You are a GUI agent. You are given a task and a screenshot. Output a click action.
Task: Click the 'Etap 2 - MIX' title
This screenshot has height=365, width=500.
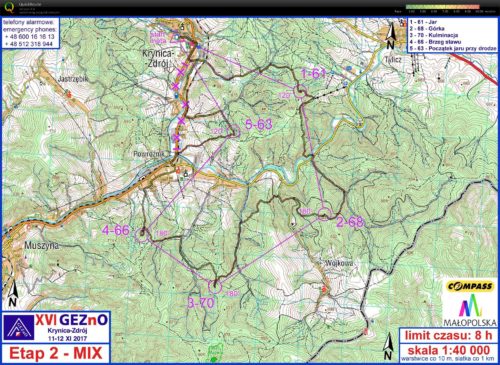coord(56,353)
